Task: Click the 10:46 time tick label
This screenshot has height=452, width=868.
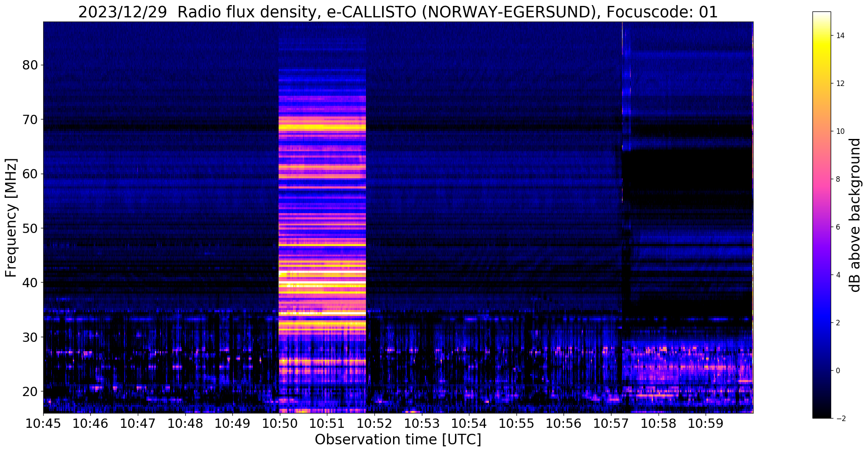Action: coord(90,423)
